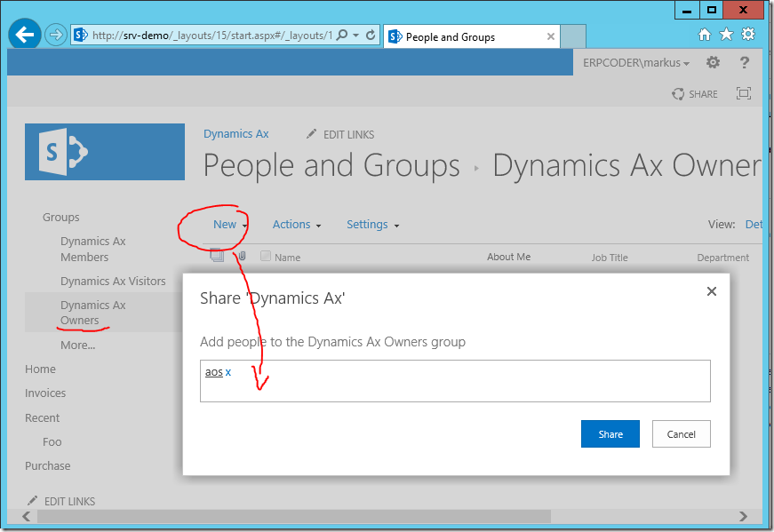
Task: Toggle the select-all items icon
Action: coord(216,255)
